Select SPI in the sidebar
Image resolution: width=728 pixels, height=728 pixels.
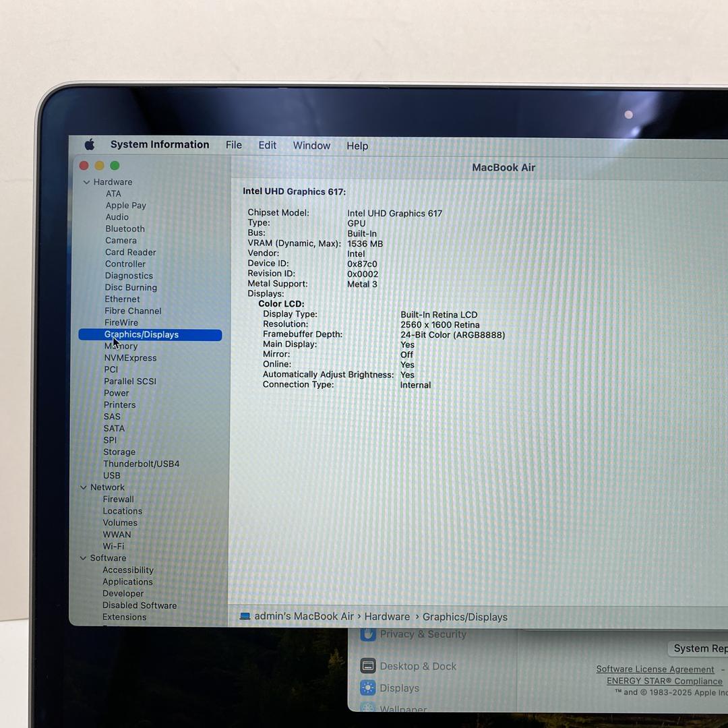[110, 439]
